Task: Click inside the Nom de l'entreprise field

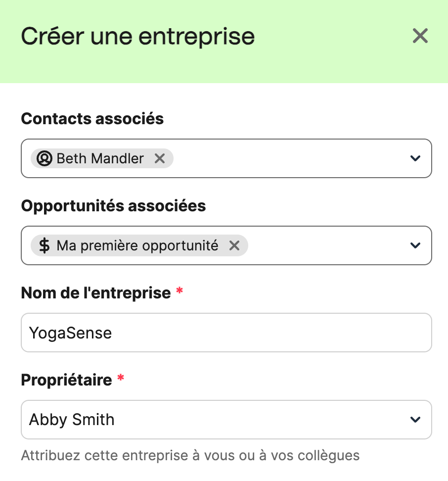Action: click(x=226, y=333)
